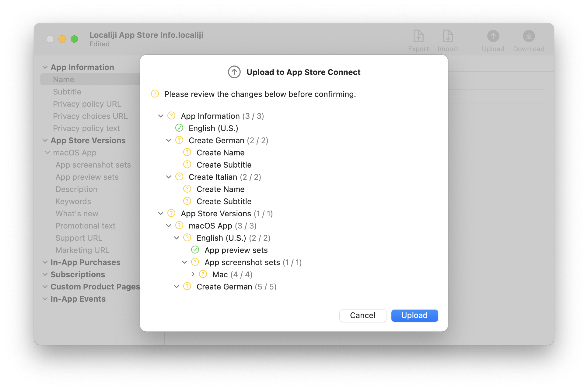
Task: Click the yellow minimize window button
Action: tap(62, 39)
